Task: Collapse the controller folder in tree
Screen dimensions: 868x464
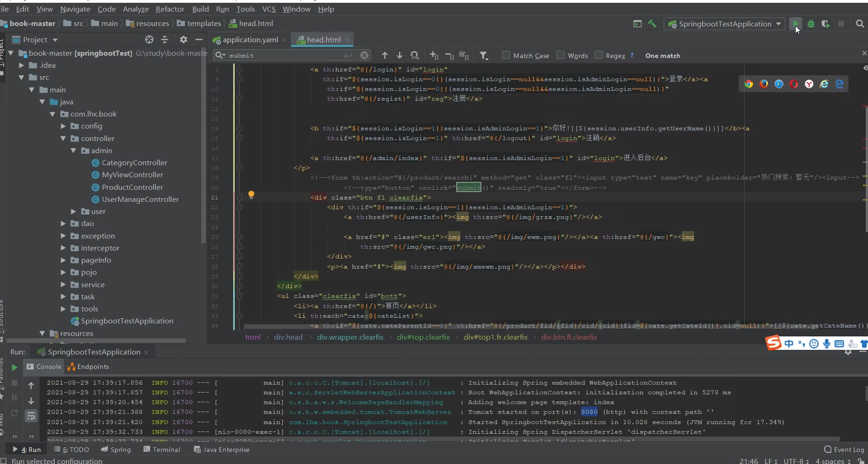Action: tap(64, 138)
